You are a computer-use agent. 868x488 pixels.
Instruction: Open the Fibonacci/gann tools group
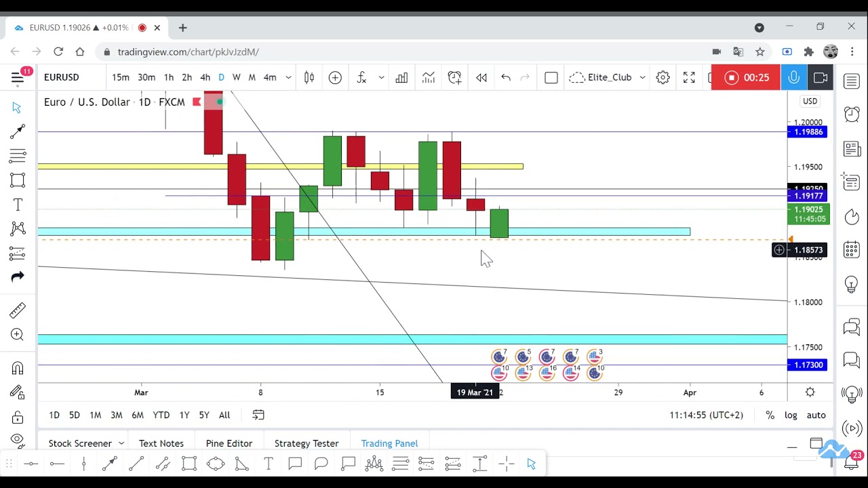click(18, 156)
